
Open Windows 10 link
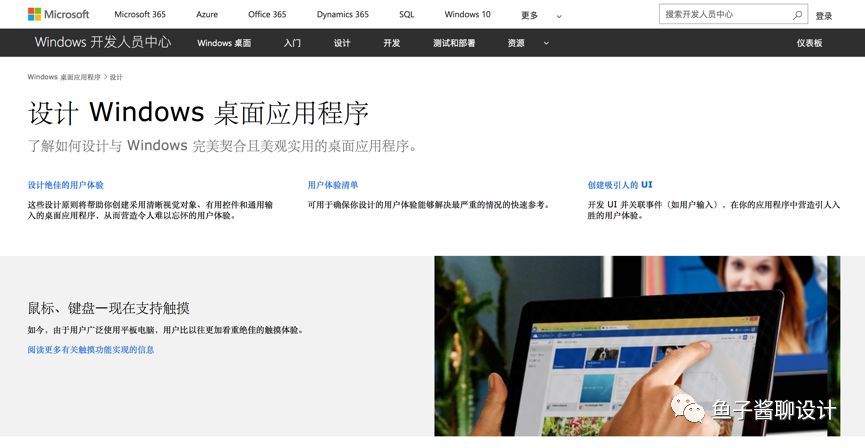tap(467, 15)
